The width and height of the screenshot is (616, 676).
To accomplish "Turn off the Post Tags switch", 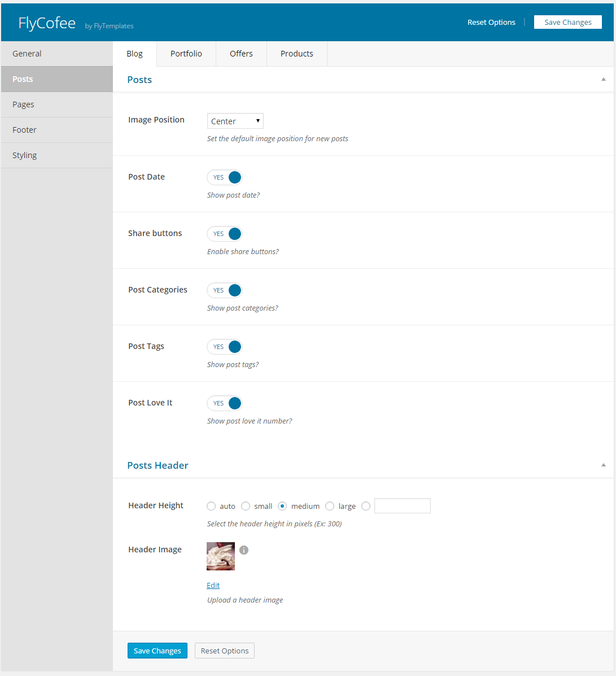I will (x=225, y=347).
